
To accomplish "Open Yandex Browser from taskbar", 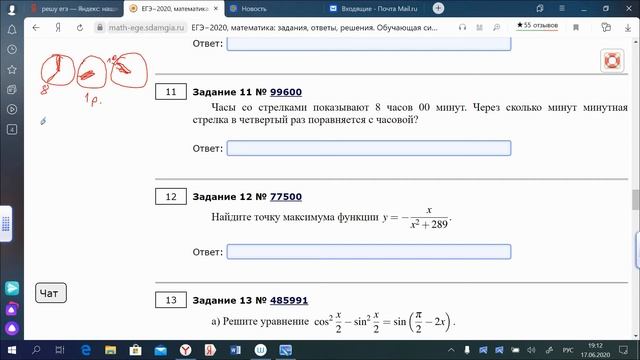I will point(185,350).
